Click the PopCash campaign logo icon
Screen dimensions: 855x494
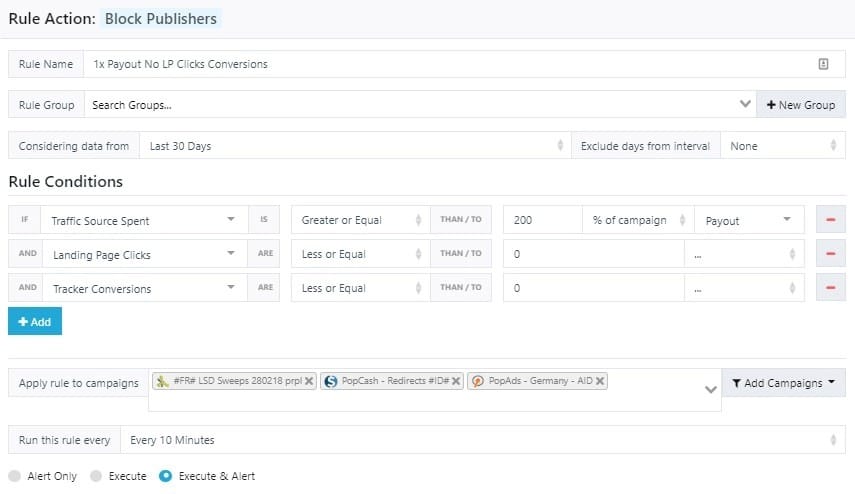point(330,381)
